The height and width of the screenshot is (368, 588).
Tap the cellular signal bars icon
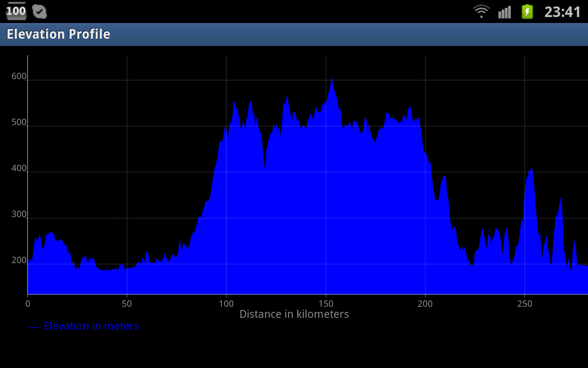point(504,12)
